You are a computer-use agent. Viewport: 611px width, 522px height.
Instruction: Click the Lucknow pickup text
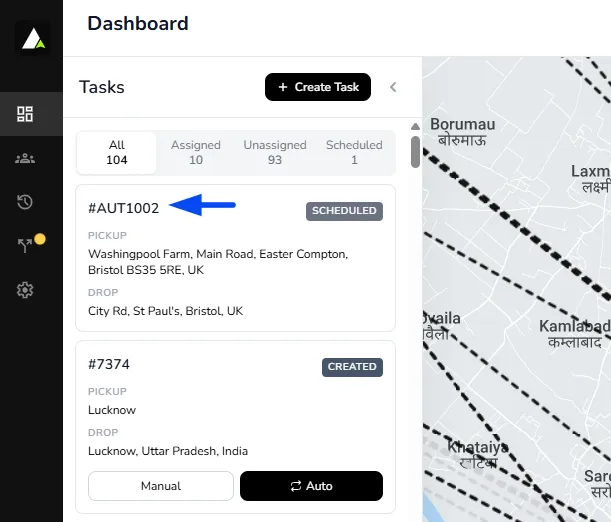pyautogui.click(x=112, y=410)
